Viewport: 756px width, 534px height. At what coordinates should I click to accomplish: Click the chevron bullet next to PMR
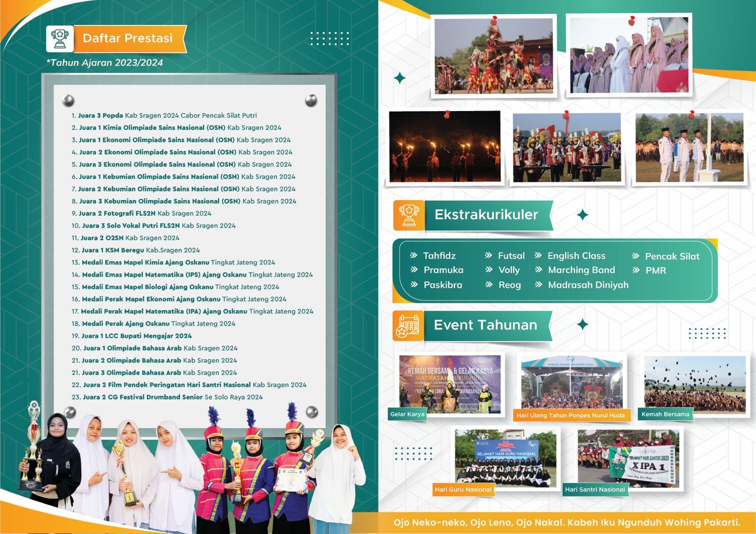[x=636, y=271]
